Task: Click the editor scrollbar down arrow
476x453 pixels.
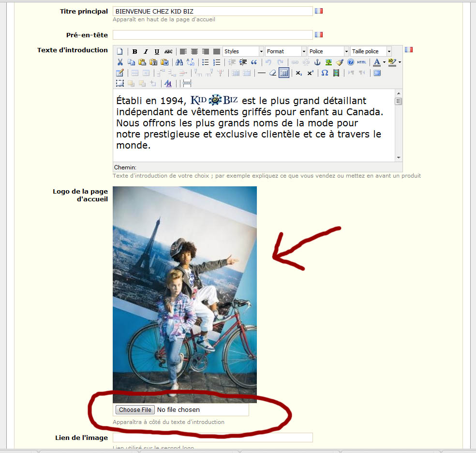Action: point(399,158)
